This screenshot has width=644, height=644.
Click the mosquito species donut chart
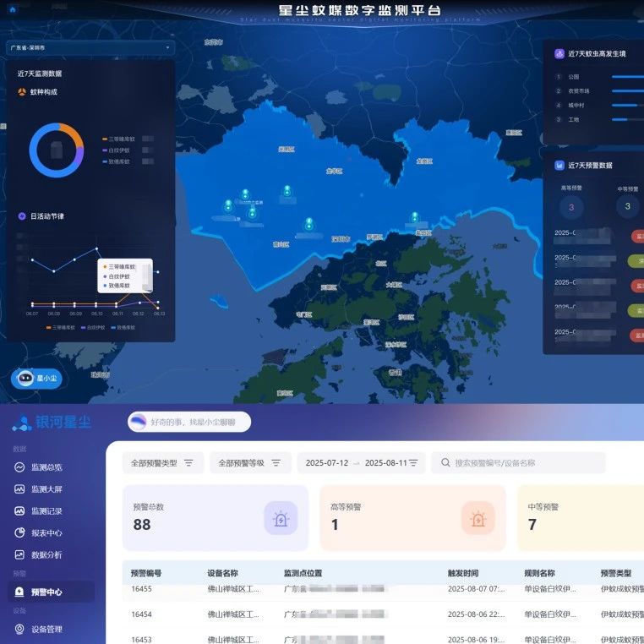(57, 150)
